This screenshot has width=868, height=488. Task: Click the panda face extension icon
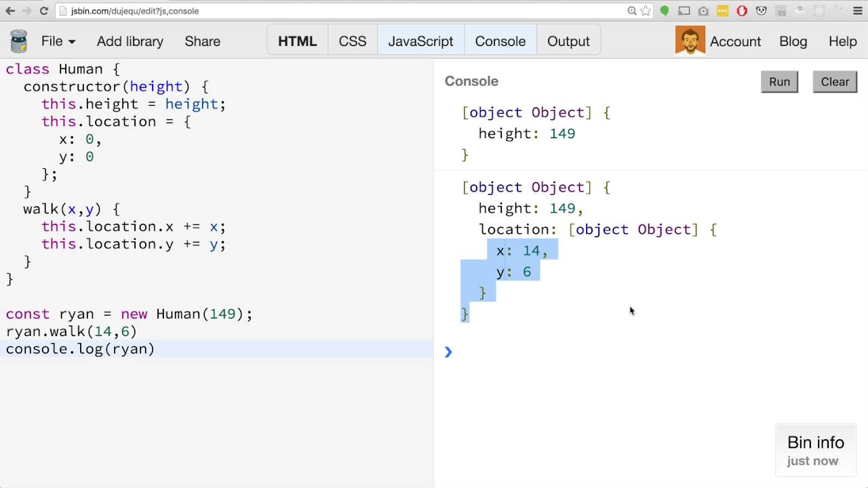click(762, 11)
